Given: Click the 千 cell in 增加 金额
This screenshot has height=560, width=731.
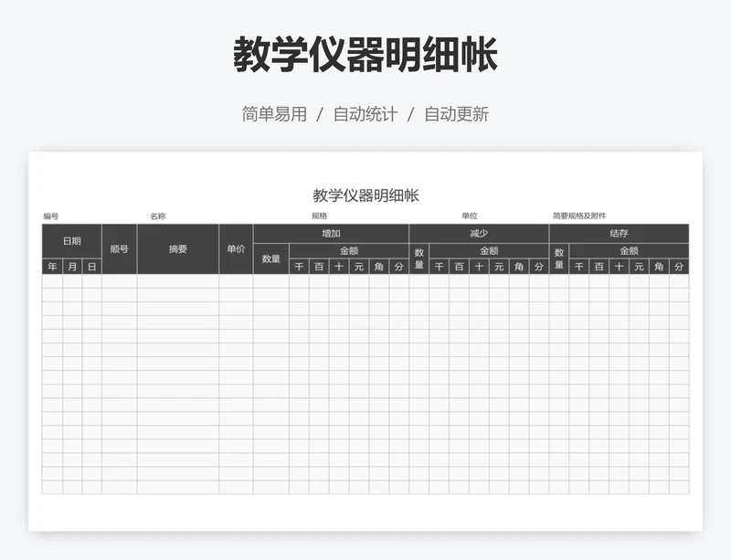Looking at the screenshot, I should [x=299, y=266].
